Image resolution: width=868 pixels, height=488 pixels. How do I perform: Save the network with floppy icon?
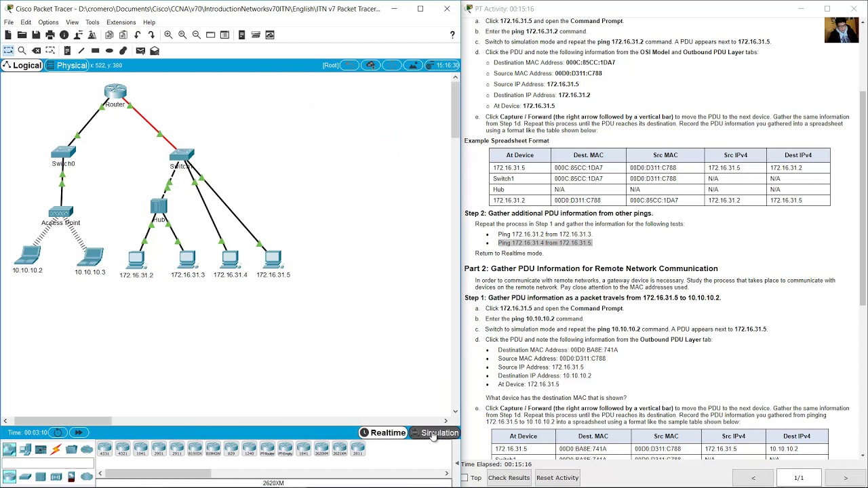coord(36,35)
